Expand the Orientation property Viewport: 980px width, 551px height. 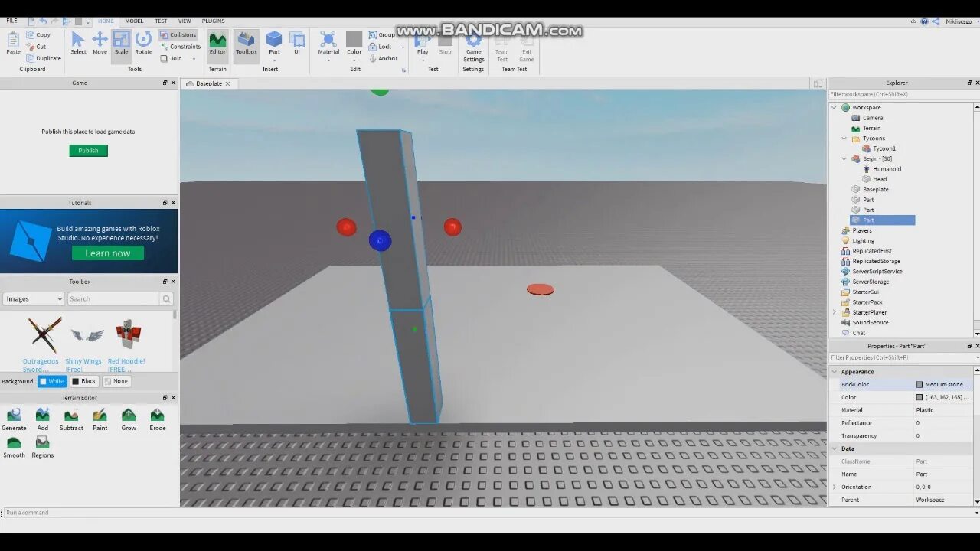pos(835,487)
